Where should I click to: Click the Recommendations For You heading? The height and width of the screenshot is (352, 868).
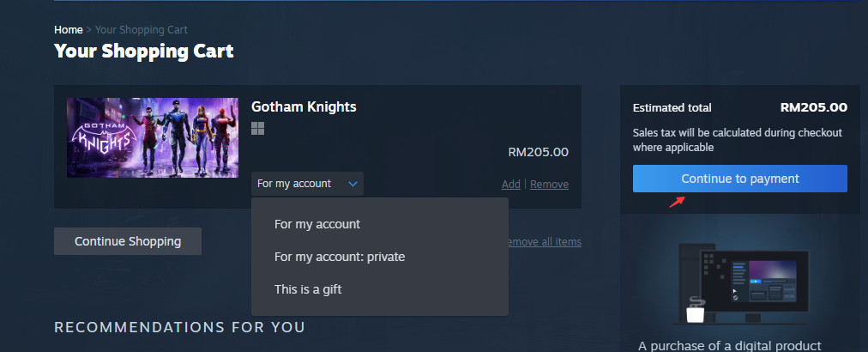pyautogui.click(x=180, y=327)
